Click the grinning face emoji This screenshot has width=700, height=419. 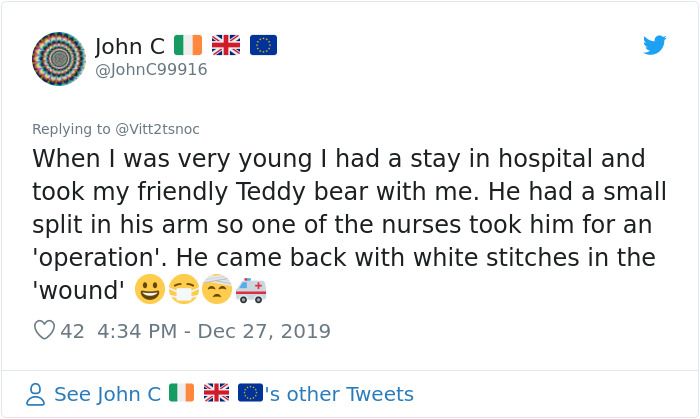click(x=148, y=290)
